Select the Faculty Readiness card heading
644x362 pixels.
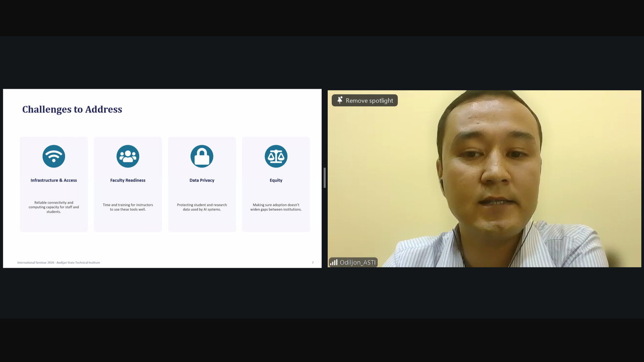pos(128,180)
